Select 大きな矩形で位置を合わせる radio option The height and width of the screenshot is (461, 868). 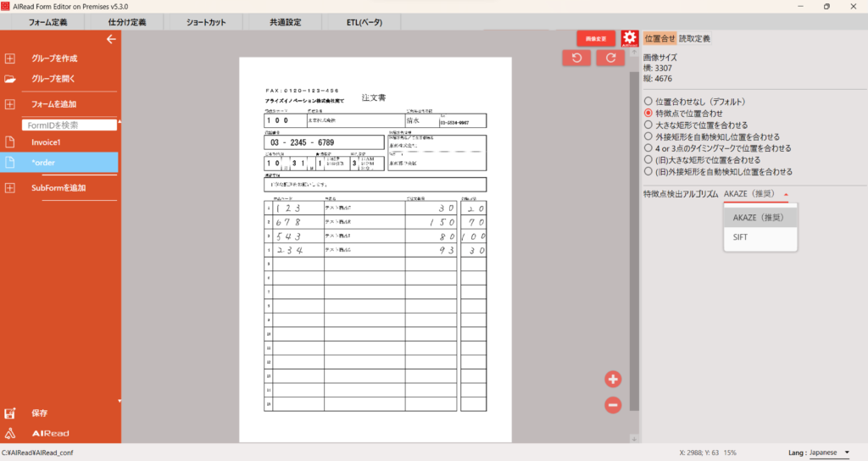(x=648, y=125)
